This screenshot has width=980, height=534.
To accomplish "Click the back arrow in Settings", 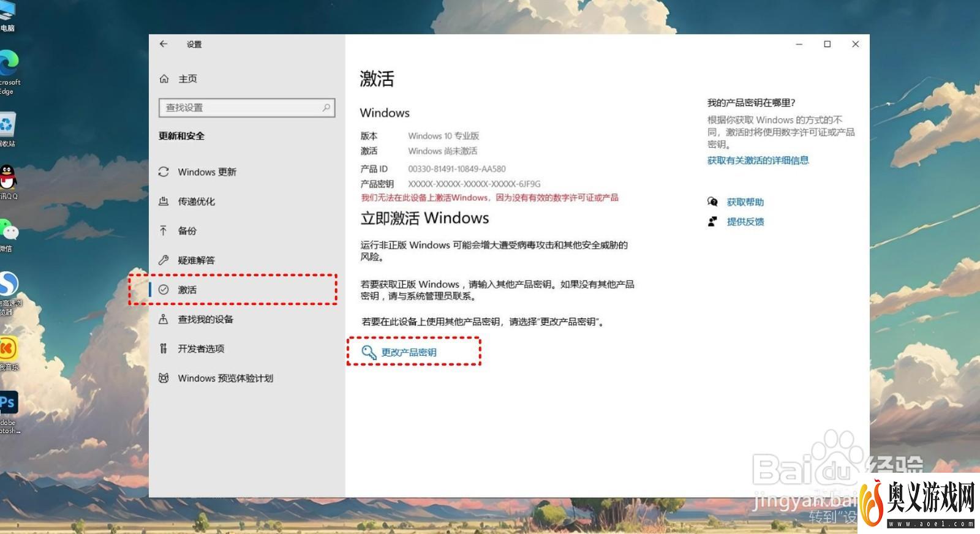I will (164, 44).
